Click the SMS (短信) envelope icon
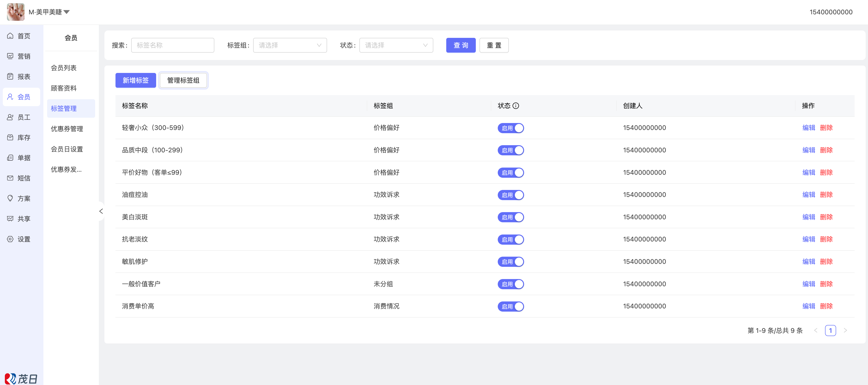Viewport: 868px width, 385px height. (10, 178)
